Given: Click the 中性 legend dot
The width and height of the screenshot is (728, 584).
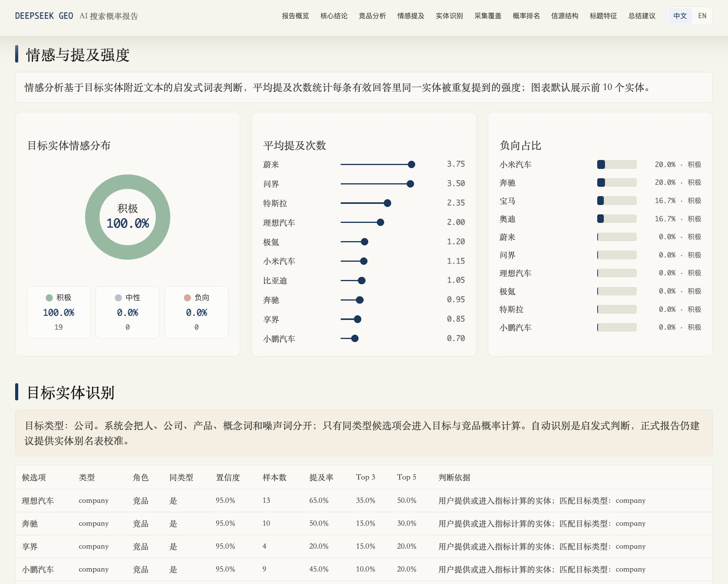Looking at the screenshot, I should (118, 298).
